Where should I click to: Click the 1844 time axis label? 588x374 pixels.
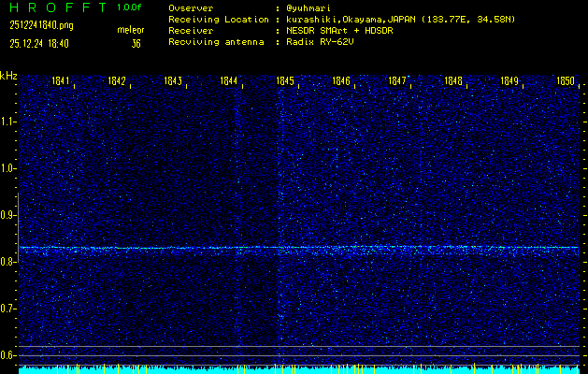[x=229, y=80]
